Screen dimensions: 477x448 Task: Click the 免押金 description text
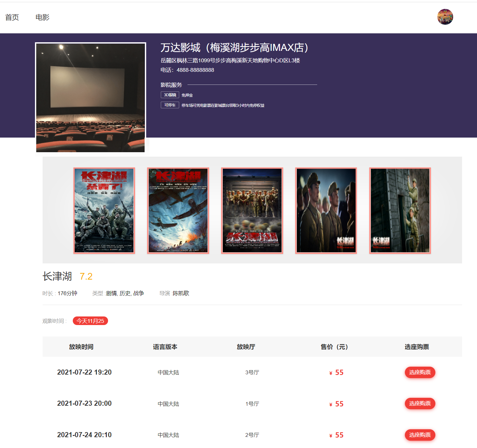point(187,95)
